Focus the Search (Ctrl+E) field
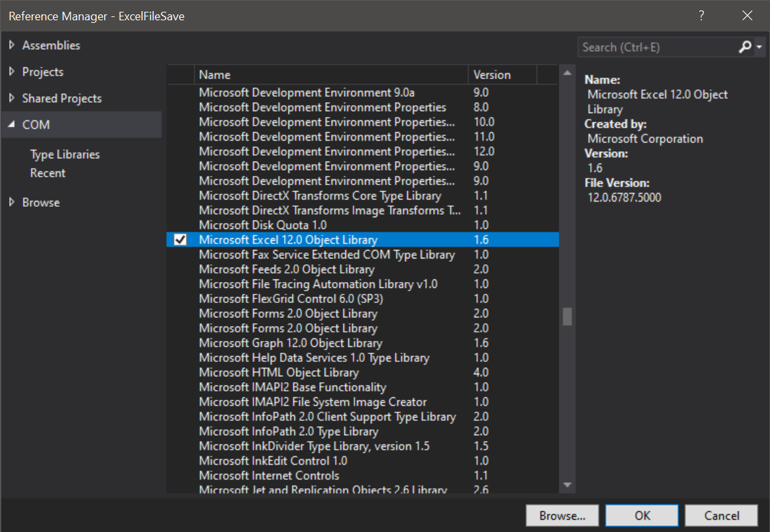This screenshot has width=770, height=532. coord(657,47)
